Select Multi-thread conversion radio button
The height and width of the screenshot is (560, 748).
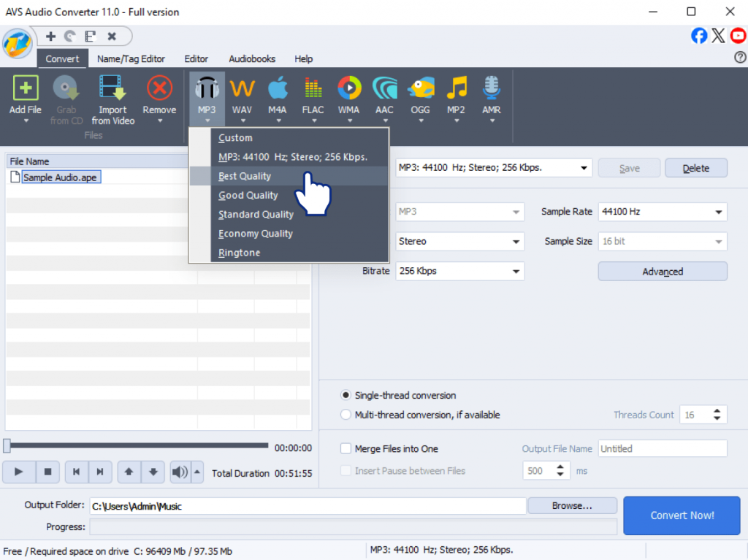pos(346,415)
